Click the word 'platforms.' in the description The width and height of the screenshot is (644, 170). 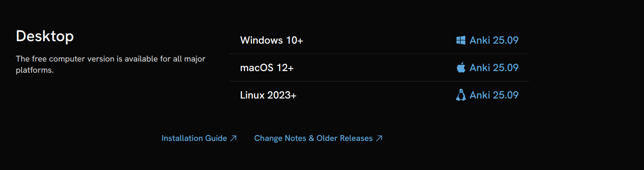click(35, 70)
